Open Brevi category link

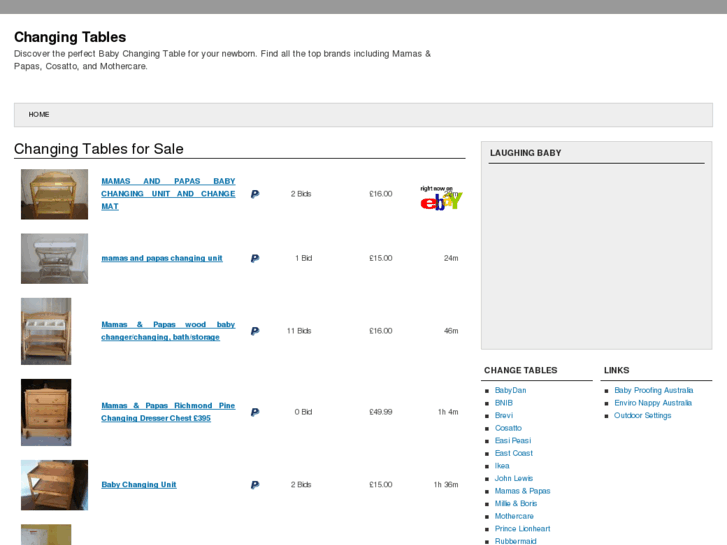504,416
